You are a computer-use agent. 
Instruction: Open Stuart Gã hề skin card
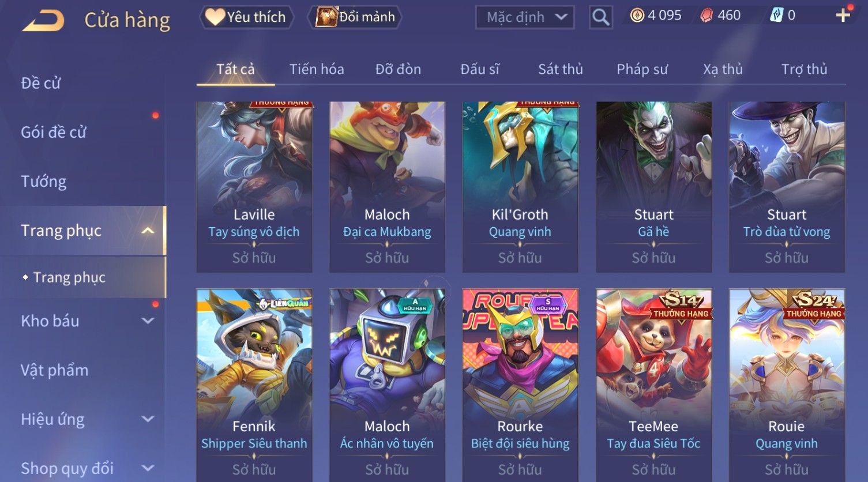(653, 187)
